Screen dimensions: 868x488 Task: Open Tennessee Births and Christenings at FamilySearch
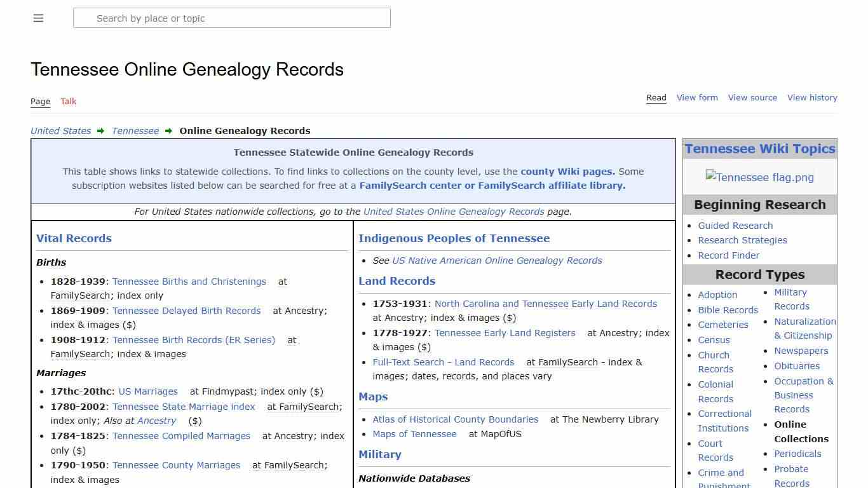[189, 281]
